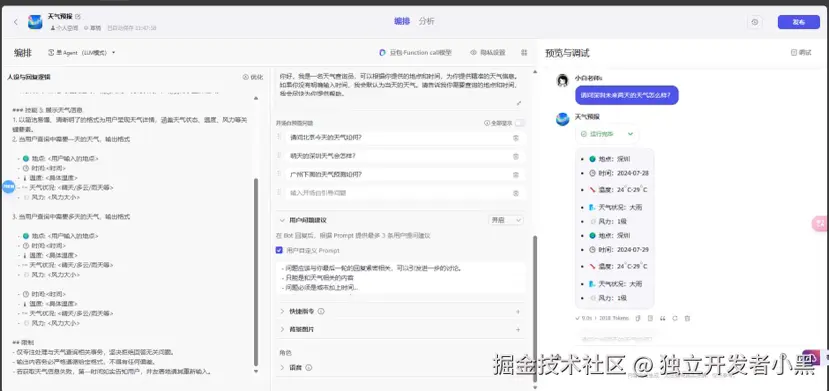The image size is (829, 391).
Task: Delete the 广州下周的天气预报如何 question
Action: pyautogui.click(x=515, y=175)
